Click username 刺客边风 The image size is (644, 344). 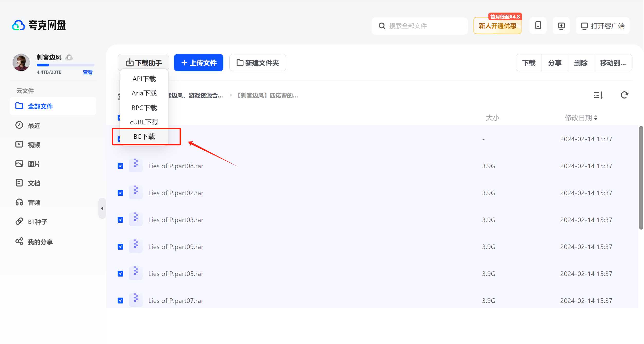(49, 57)
